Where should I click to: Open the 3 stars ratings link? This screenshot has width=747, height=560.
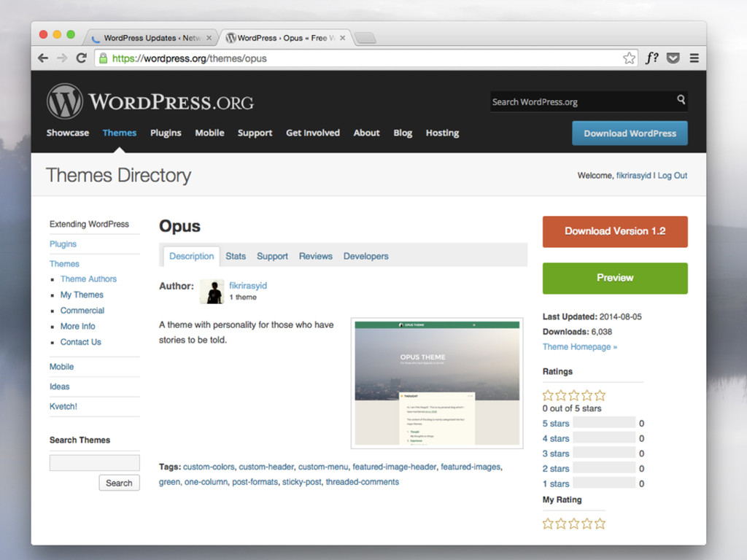pos(556,454)
